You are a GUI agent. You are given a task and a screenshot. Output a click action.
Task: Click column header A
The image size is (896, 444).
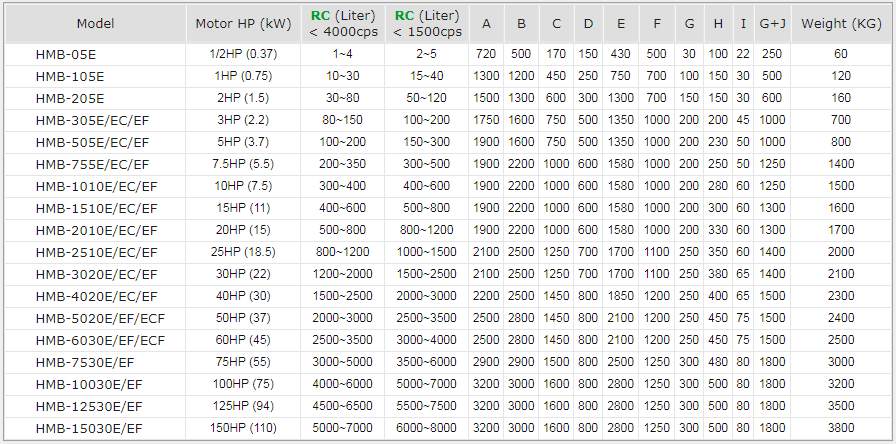coord(486,24)
